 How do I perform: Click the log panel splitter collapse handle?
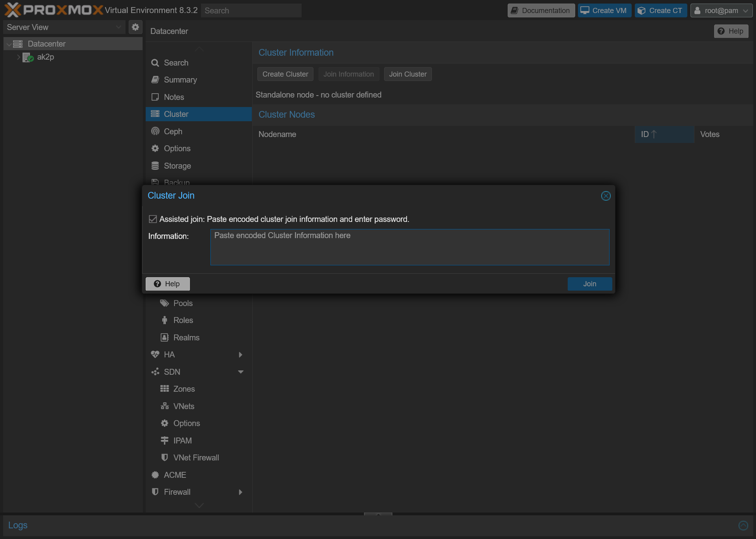tap(378, 514)
